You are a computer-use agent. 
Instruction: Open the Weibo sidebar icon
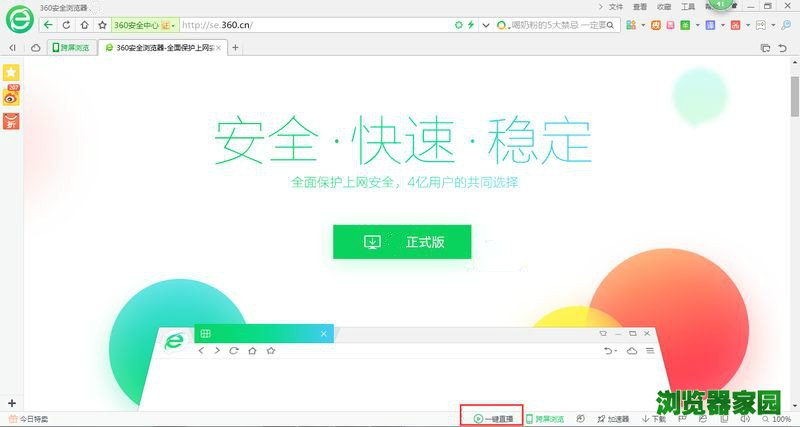(x=12, y=96)
